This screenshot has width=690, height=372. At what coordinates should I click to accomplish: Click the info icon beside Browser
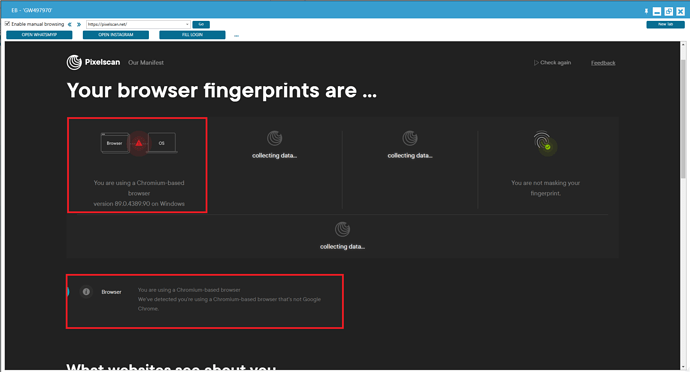tap(86, 291)
